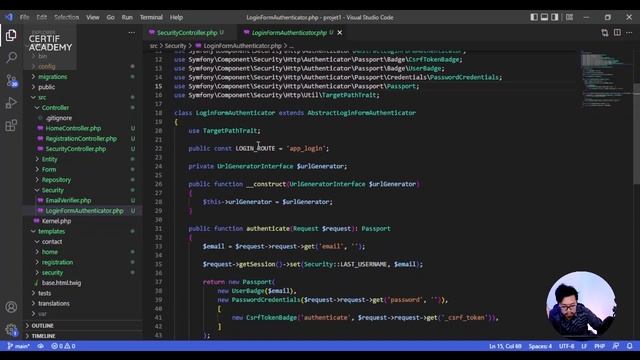Screen dimensions: 640x360
Task: Open the Terminal menu
Action: 151,17
